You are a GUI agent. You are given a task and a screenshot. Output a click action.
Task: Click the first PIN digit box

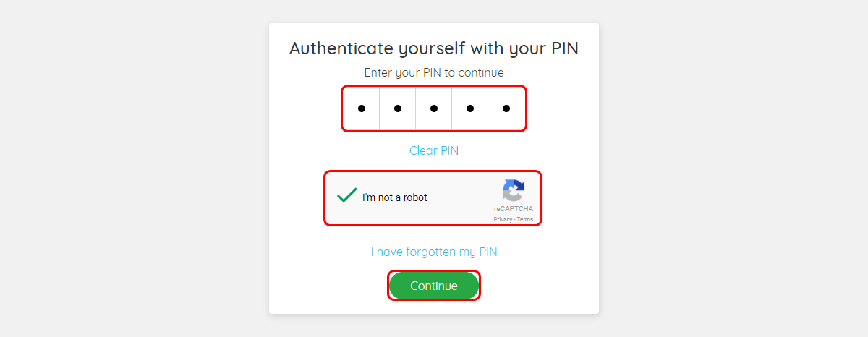click(362, 108)
